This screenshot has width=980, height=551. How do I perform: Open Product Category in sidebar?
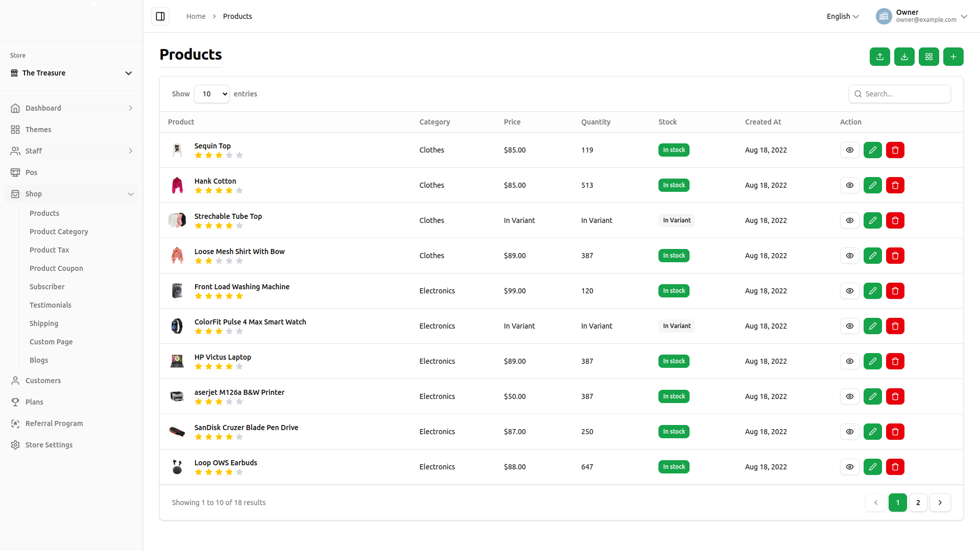[59, 232]
